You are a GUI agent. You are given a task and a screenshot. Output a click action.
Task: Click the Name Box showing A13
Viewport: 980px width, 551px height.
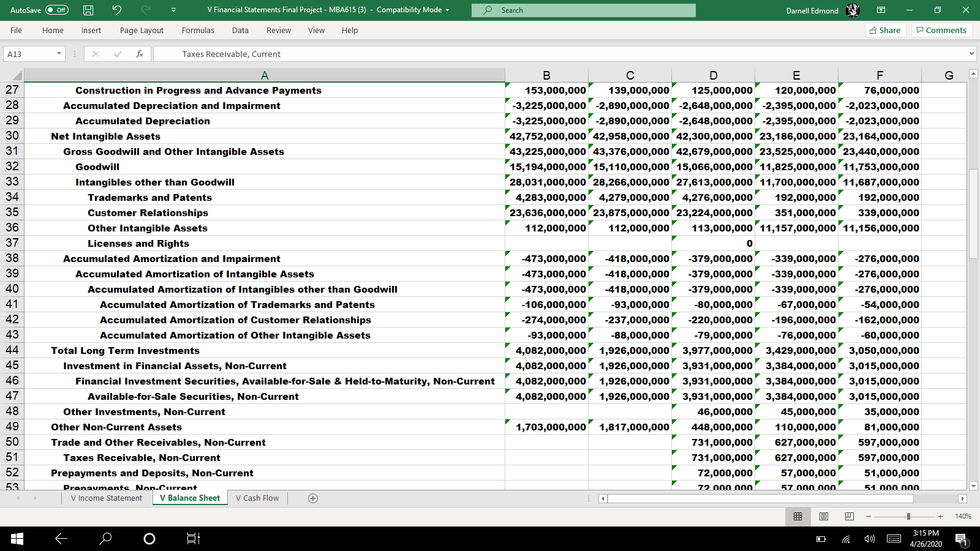point(29,54)
